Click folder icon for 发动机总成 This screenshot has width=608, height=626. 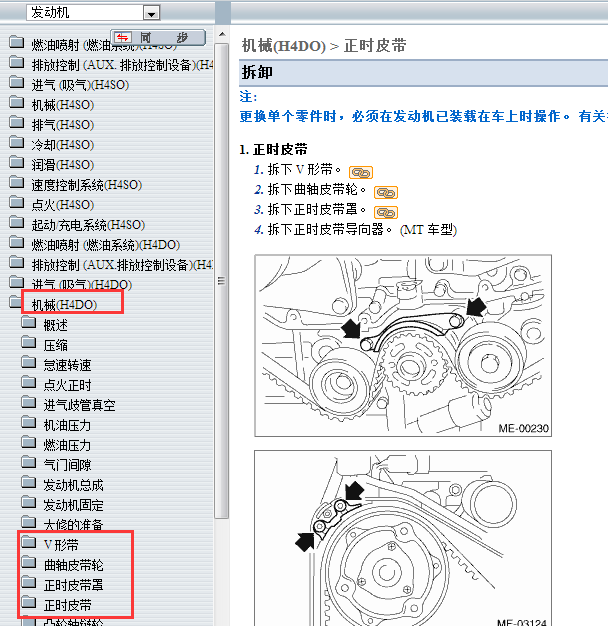(x=28, y=483)
